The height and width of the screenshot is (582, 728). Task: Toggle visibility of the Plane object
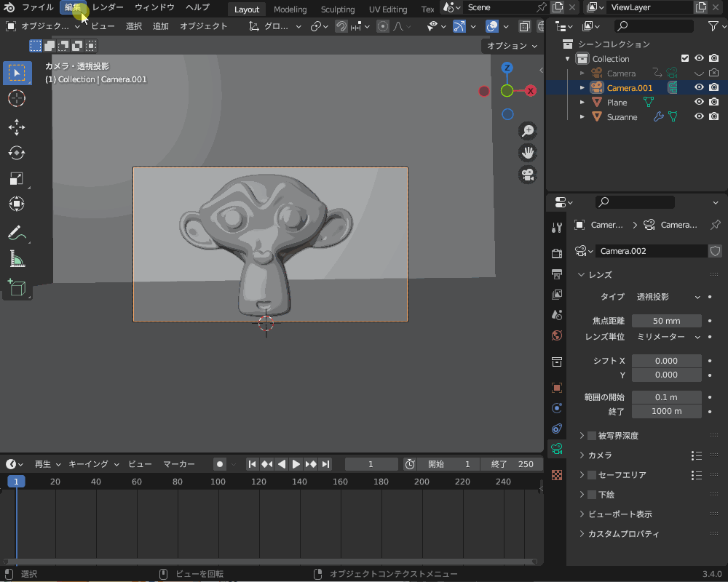[x=698, y=102]
